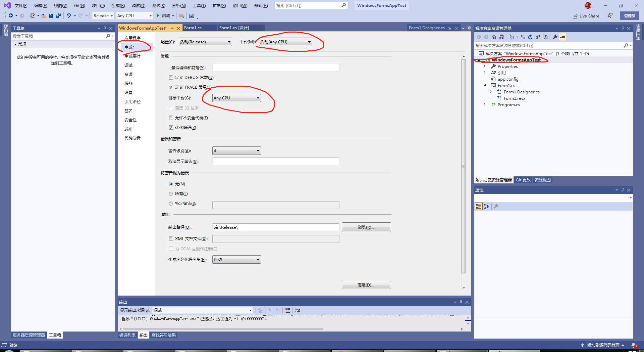Viewport: 644px width, 352px height.
Task: Click Clear All icon in Output panel
Action: coord(287,310)
